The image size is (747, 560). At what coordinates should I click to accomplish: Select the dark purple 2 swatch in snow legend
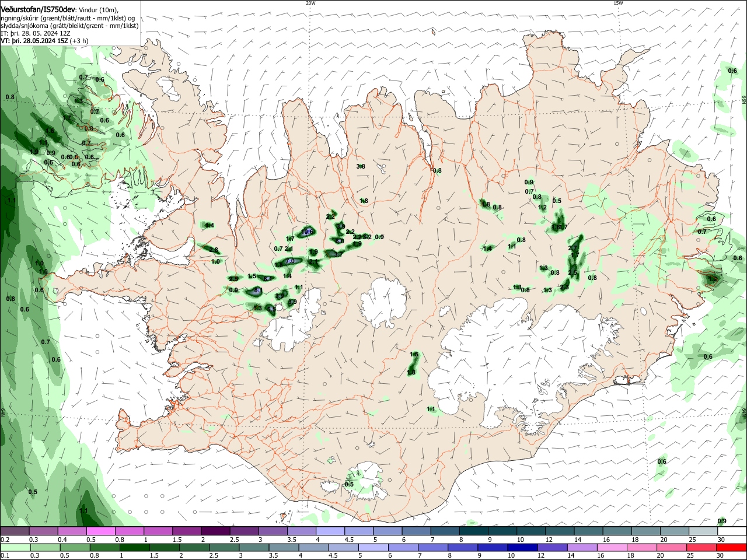215,531
